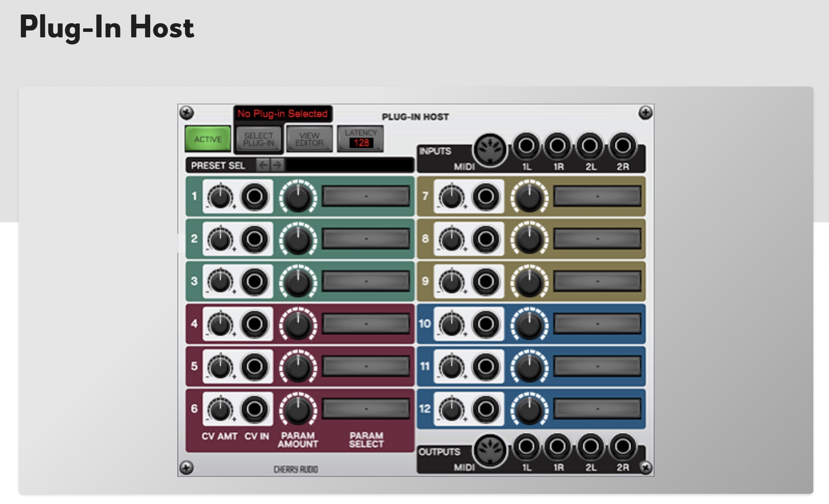Screen dimensions: 829x504
Task: Click the CV IN jack of row 10
Action: [x=486, y=324]
